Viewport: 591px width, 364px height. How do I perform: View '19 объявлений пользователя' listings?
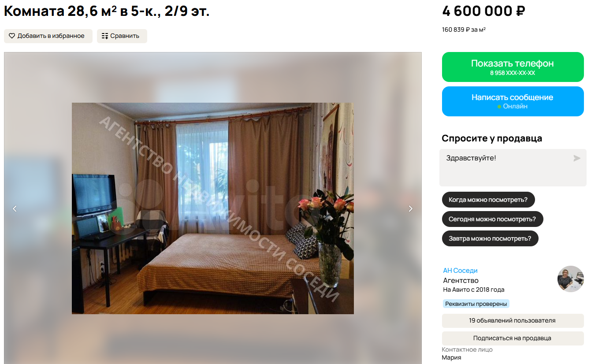pyautogui.click(x=513, y=321)
